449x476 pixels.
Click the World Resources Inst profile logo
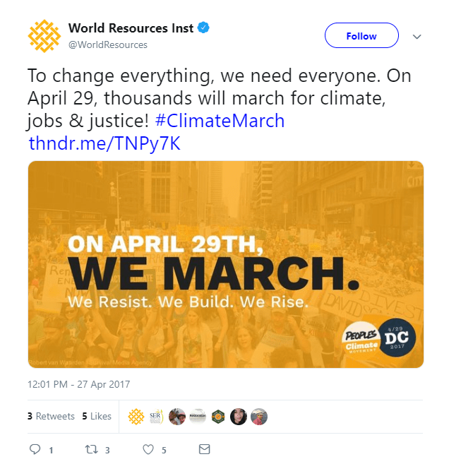pos(43,35)
